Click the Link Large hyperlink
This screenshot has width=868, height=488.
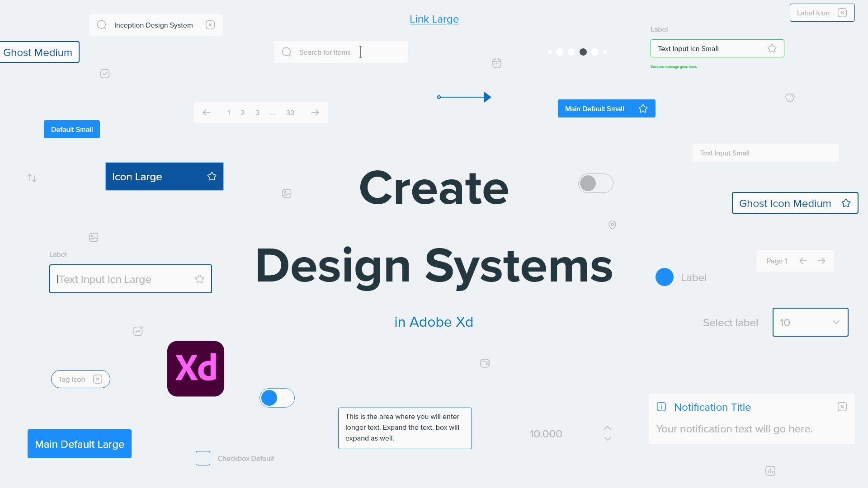pos(434,19)
